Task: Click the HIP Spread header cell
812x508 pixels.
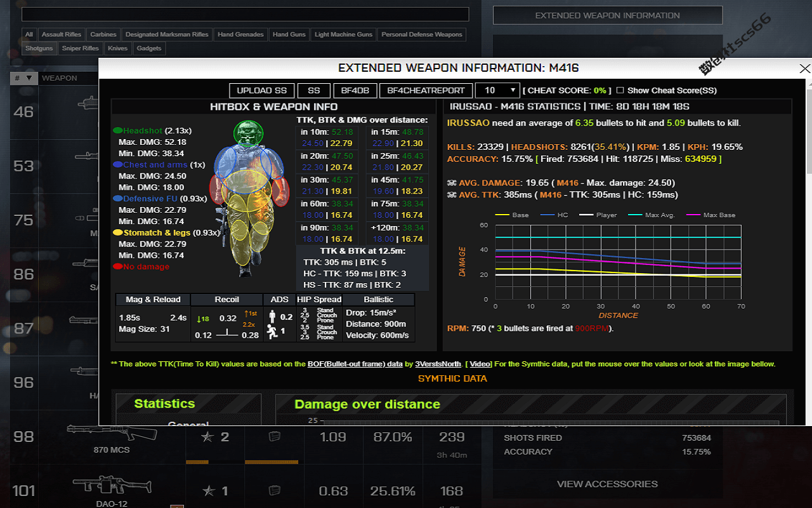Action: 319,299
